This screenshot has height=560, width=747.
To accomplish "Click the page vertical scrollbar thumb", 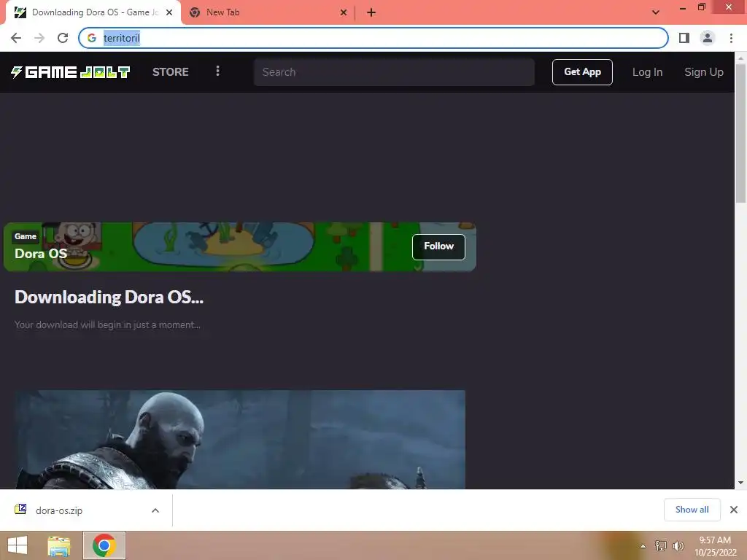I will (740, 133).
